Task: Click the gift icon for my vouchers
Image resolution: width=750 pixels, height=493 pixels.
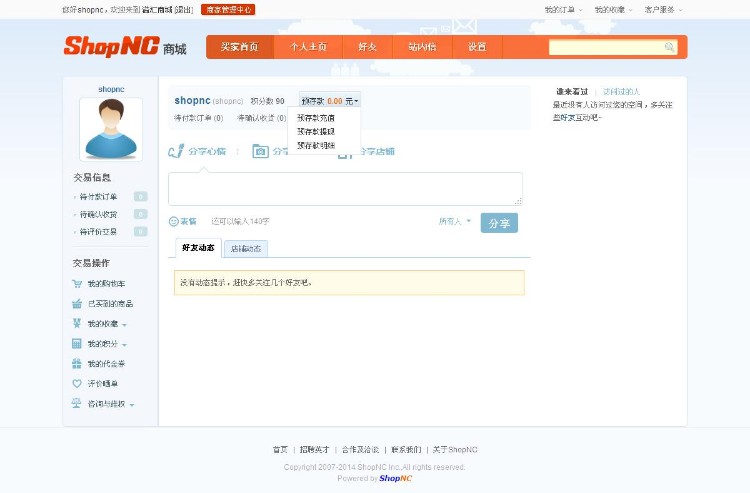Action: 77,364
